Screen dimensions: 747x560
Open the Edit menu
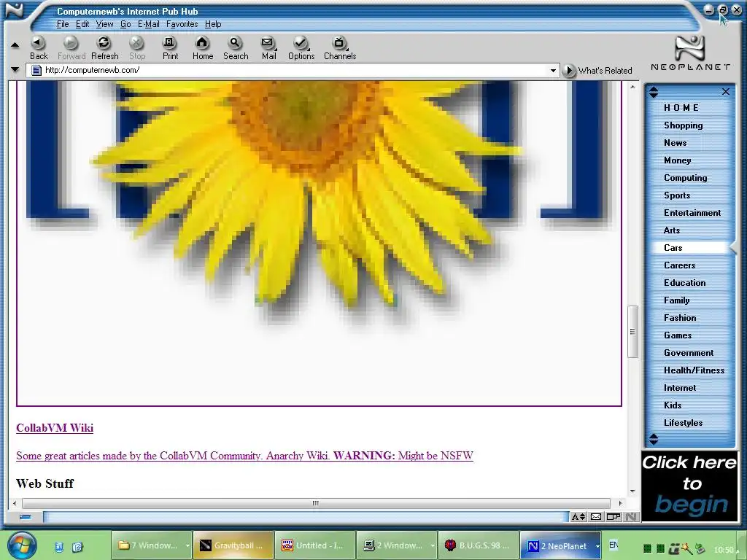tap(82, 24)
